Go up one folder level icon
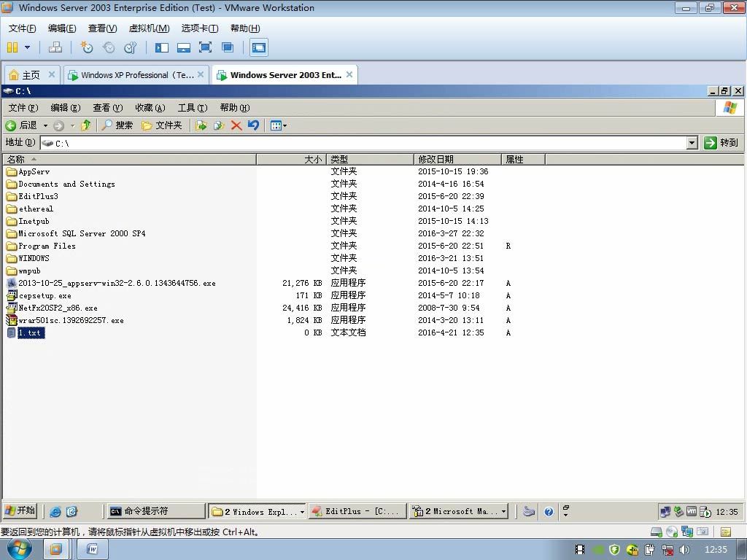The height and width of the screenshot is (560, 747). [x=86, y=125]
